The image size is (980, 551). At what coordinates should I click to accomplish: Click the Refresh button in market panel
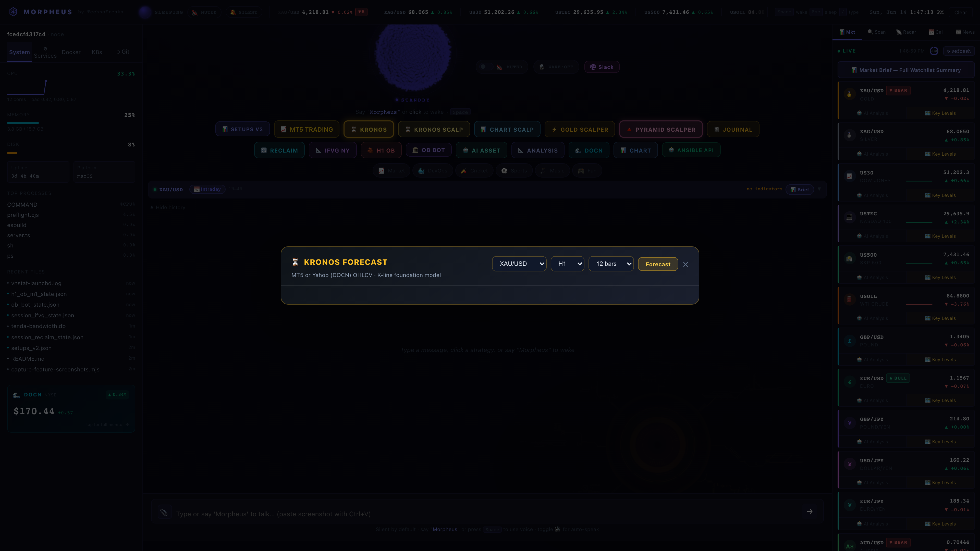pyautogui.click(x=959, y=51)
